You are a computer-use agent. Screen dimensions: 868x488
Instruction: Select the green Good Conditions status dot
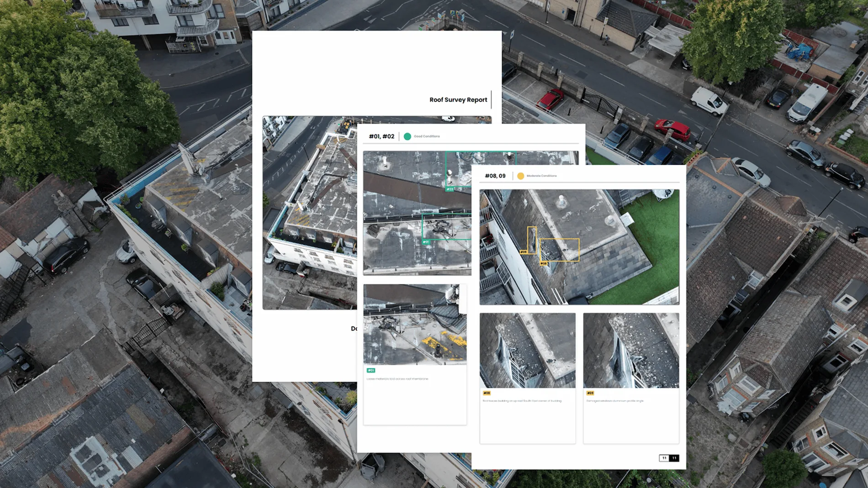[x=407, y=136]
